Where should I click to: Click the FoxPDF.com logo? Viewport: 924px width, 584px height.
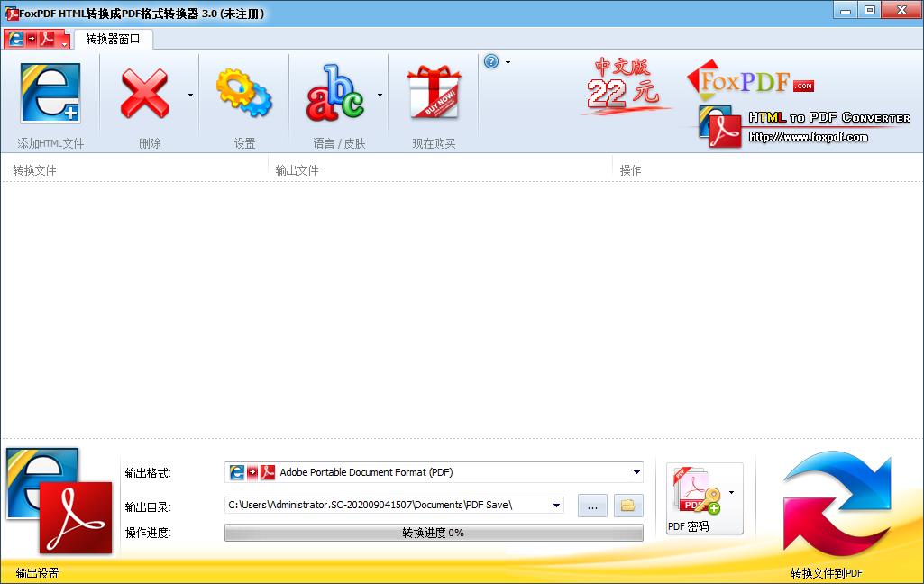(x=750, y=79)
